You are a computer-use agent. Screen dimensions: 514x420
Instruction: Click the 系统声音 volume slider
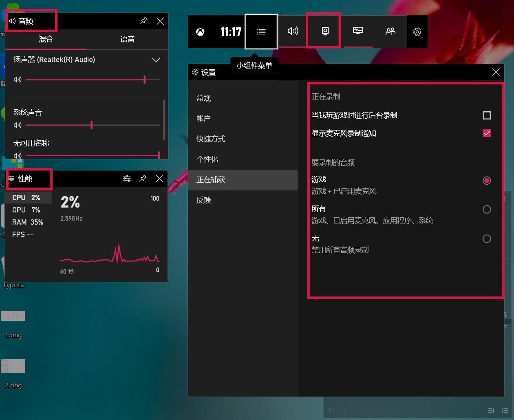coord(92,125)
